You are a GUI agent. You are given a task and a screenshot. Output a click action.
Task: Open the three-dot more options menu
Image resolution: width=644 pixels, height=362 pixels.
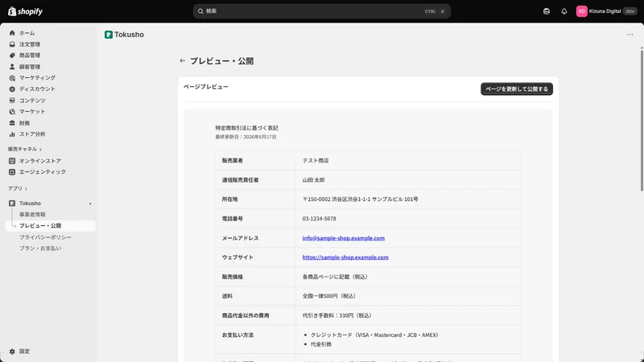coord(630,35)
